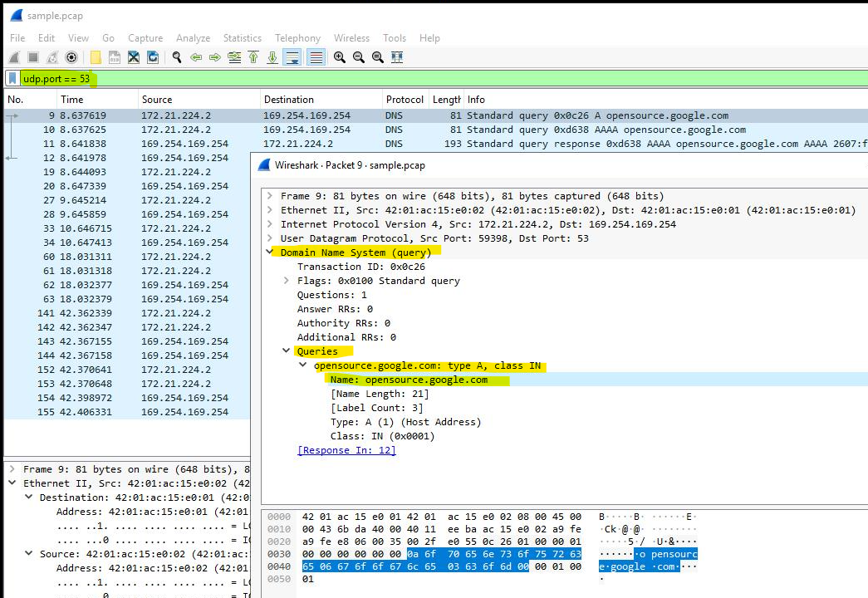Click the capture options gear icon

[x=71, y=57]
